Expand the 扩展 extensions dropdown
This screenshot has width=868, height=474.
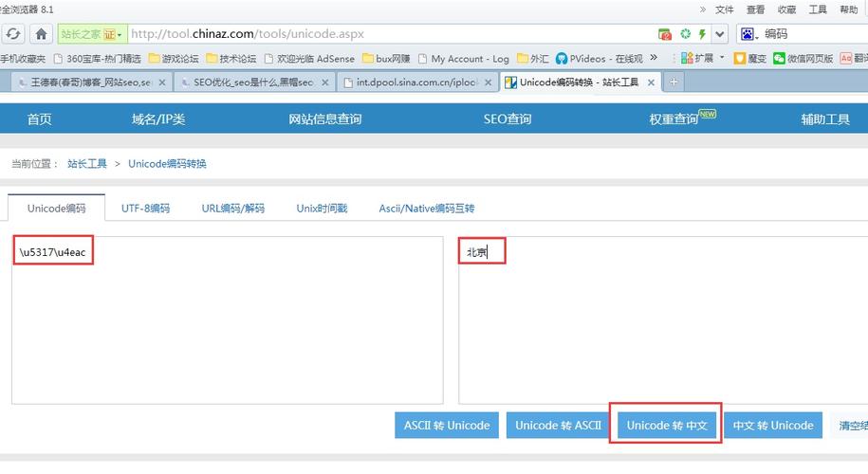[x=721, y=58]
